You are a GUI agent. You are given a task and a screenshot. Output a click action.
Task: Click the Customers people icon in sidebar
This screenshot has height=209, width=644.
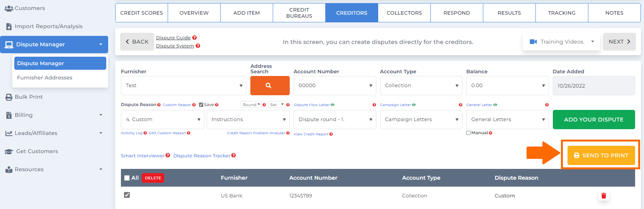pos(8,8)
